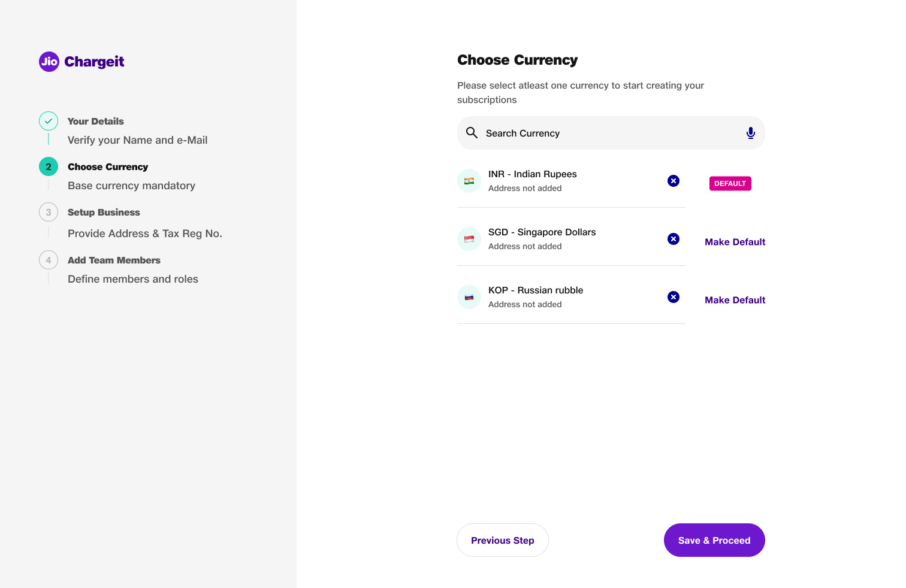Viewport: 906px width, 588px height.
Task: Remove KOP Russian rubble currency
Action: [674, 297]
